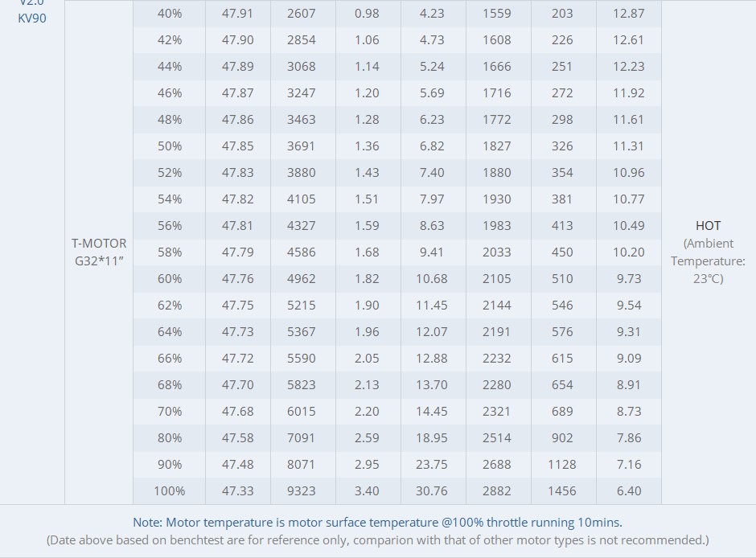Select the 50% throttle cell

pyautogui.click(x=170, y=146)
